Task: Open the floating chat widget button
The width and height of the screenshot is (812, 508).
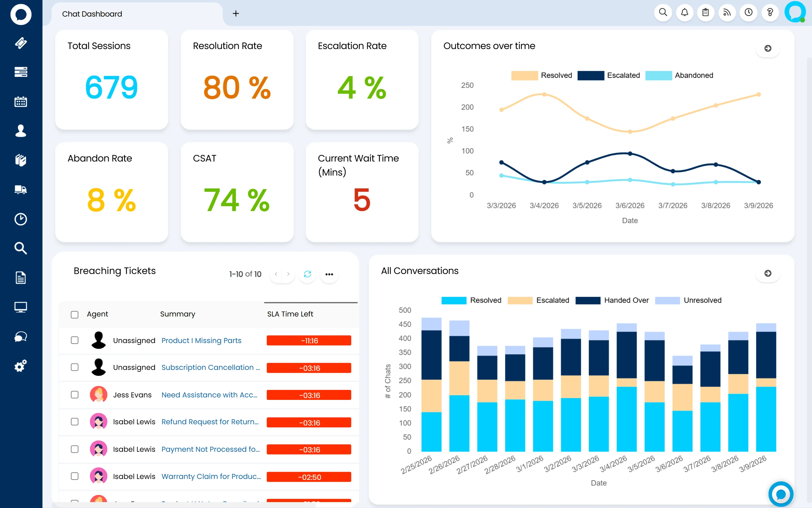Action: [x=781, y=494]
